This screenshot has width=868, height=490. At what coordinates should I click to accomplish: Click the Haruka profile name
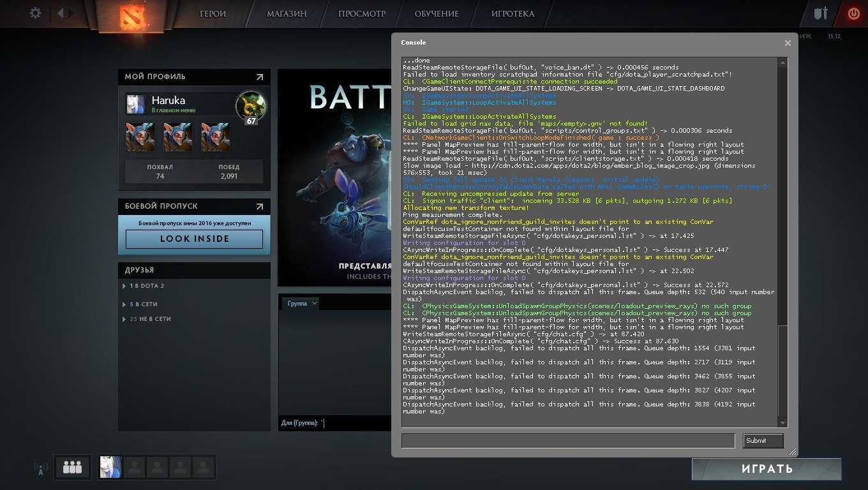168,100
